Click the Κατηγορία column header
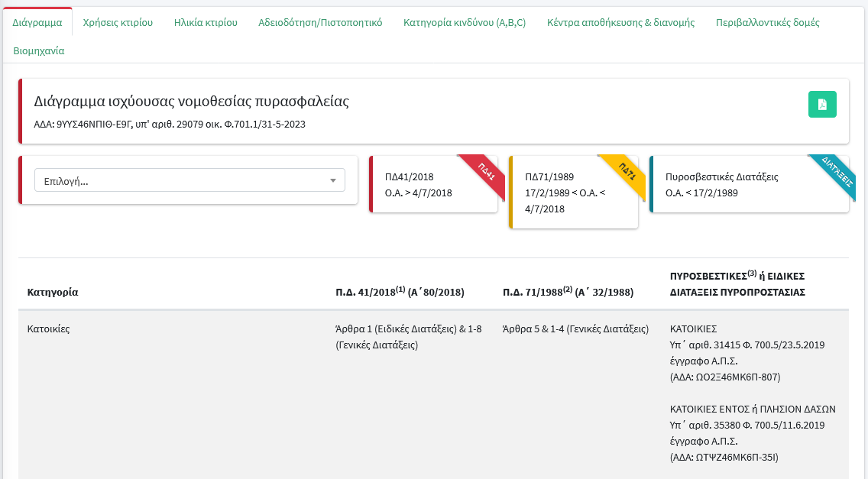The image size is (868, 479). tap(53, 292)
